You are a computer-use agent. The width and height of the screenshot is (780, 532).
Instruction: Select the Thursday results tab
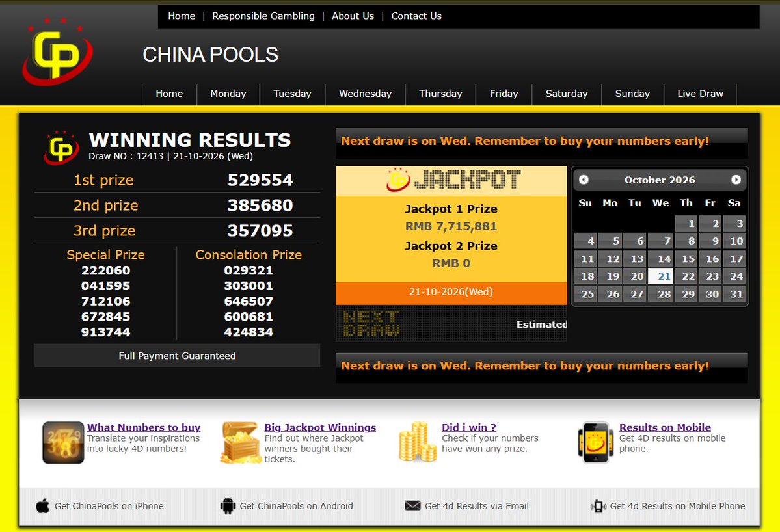coord(440,94)
